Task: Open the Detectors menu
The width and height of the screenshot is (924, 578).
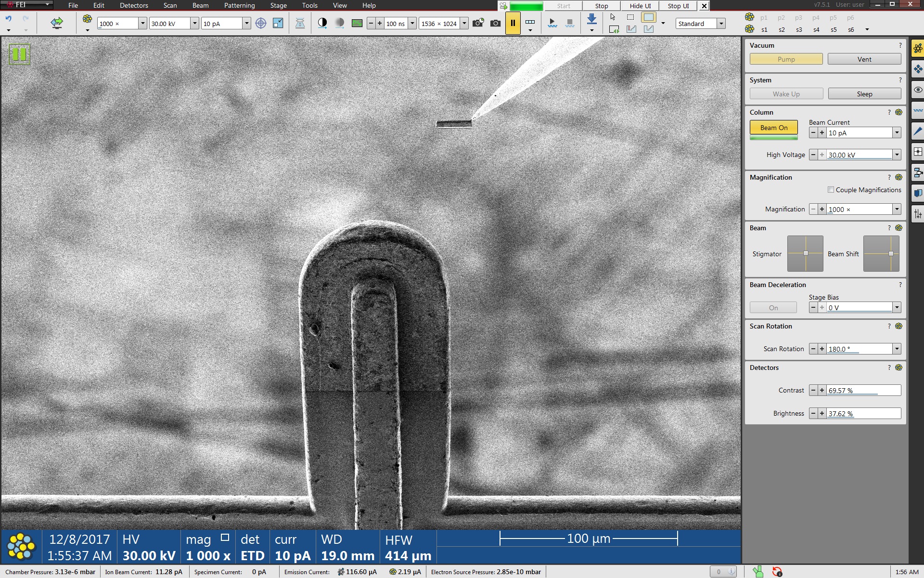Action: 134,5
